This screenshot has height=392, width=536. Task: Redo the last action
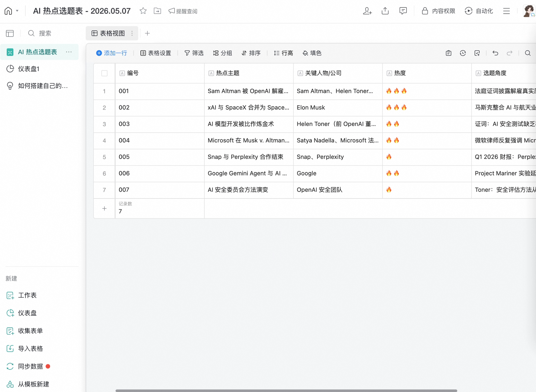(510, 53)
